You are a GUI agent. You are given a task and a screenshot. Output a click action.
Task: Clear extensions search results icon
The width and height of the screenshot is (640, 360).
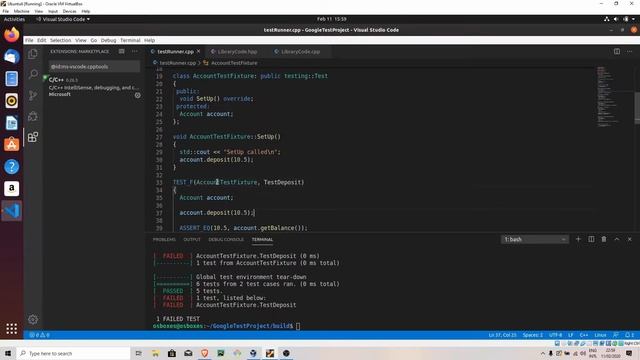122,51
